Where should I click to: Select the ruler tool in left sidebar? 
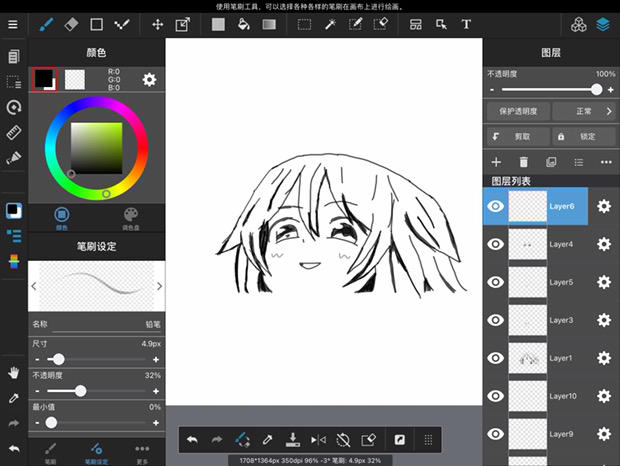coord(13,133)
